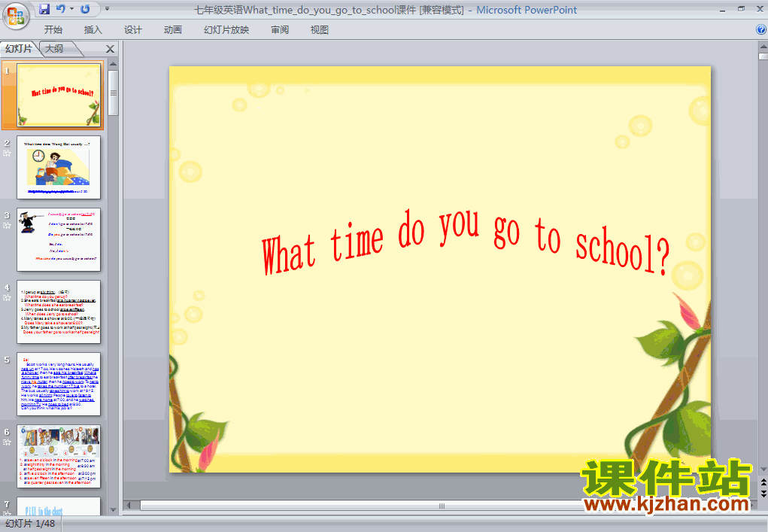The height and width of the screenshot is (532, 768).
Task: Select slide 3 thumbnail
Action: point(59,239)
